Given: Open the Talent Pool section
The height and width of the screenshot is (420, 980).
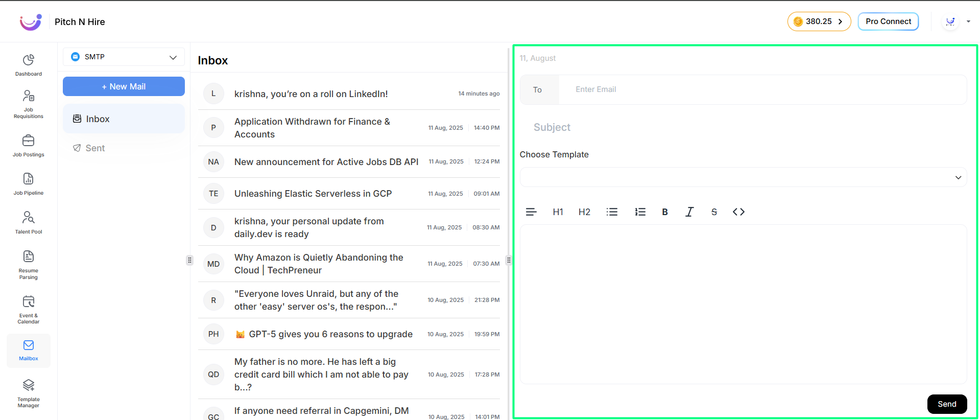Looking at the screenshot, I should click(29, 223).
